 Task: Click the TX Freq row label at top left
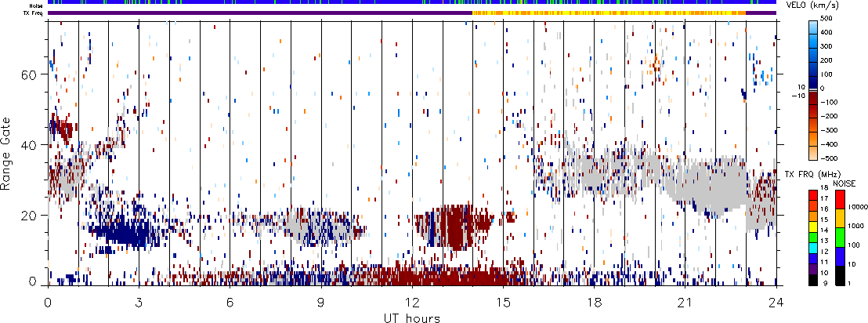tap(34, 13)
